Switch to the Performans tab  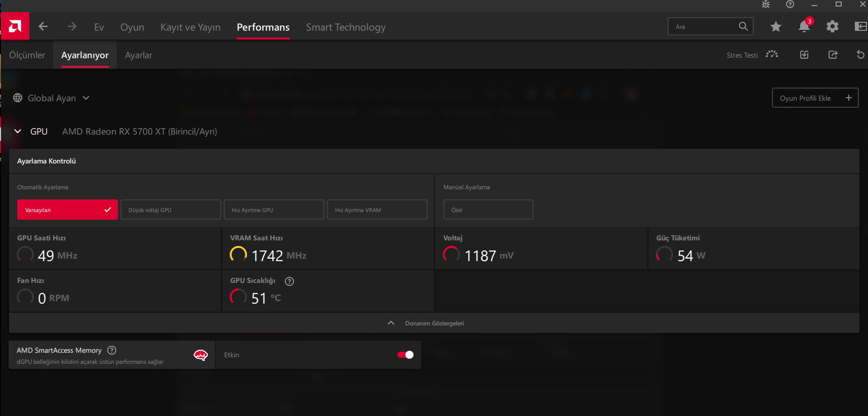[263, 27]
